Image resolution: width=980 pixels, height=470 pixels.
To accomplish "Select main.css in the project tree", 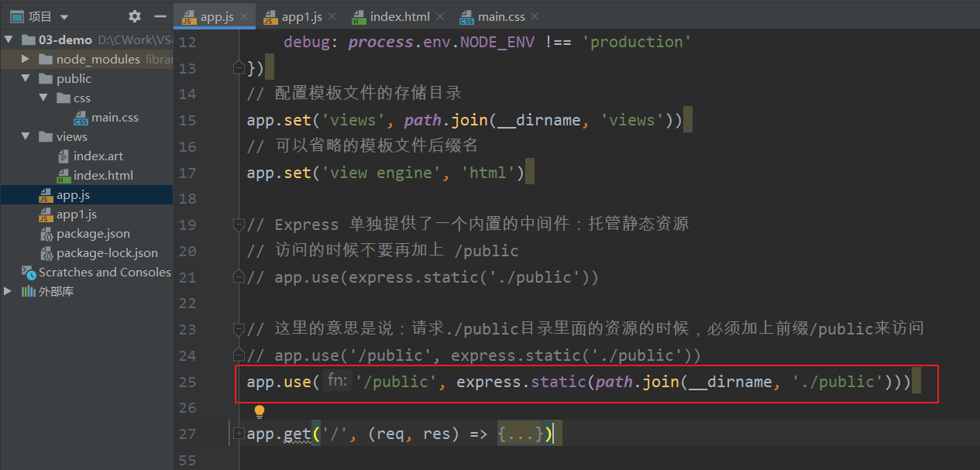I will 115,117.
